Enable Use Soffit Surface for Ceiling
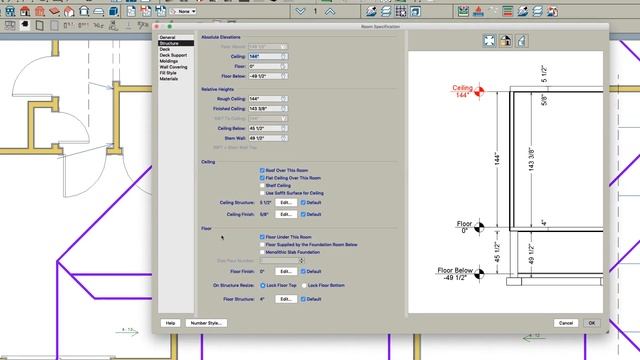Image resolution: width=640 pixels, height=360 pixels. [262, 193]
